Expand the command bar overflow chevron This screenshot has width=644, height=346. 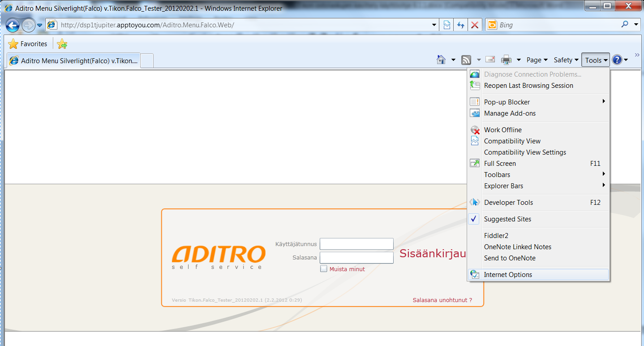637,55
